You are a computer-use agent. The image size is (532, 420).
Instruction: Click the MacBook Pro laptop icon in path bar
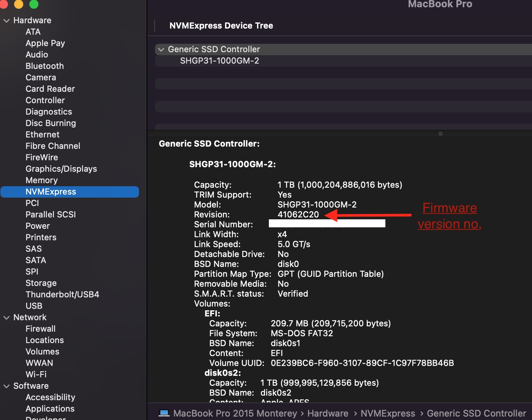tap(164, 413)
